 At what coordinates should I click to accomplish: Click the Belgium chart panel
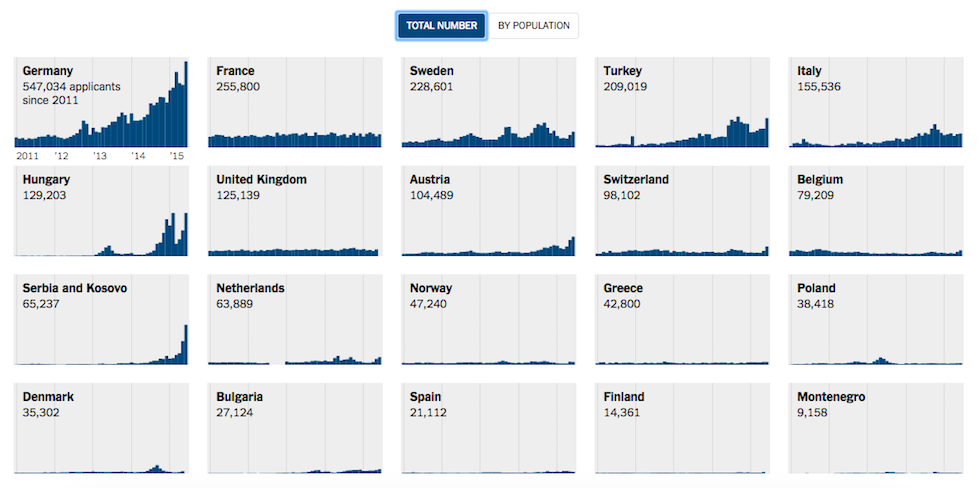coord(875,211)
